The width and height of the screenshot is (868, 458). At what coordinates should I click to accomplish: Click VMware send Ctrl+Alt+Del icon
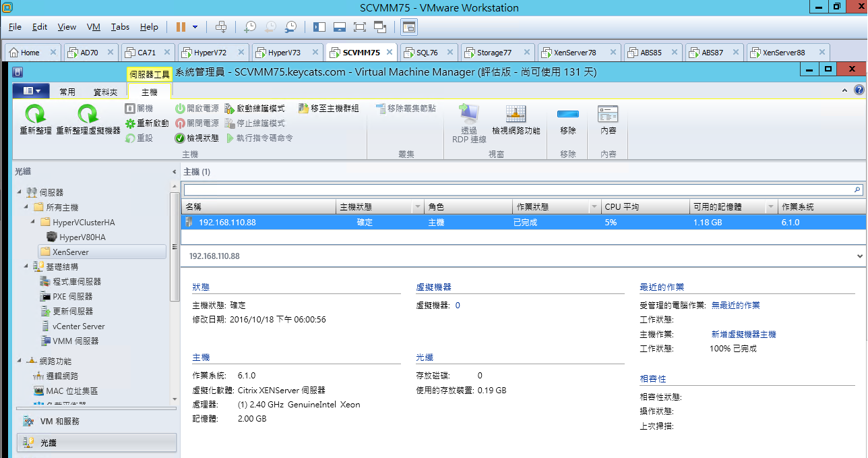click(x=221, y=27)
